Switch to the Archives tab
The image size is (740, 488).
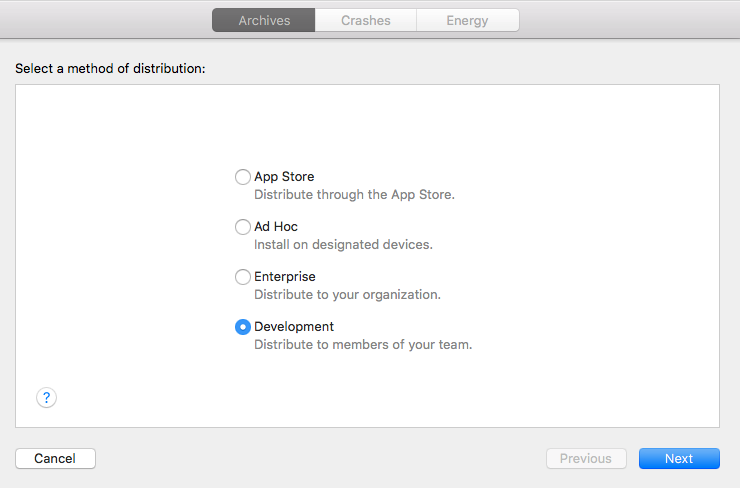pos(264,20)
